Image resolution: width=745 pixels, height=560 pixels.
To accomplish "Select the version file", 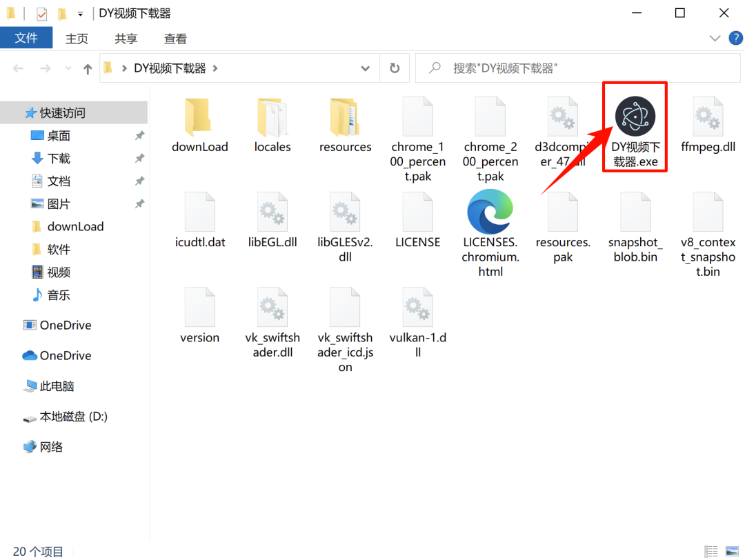I will click(199, 316).
